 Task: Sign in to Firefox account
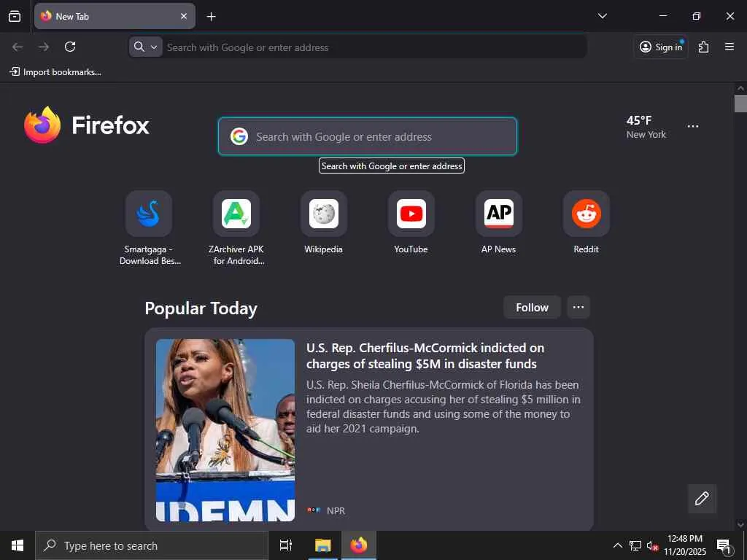coord(661,47)
